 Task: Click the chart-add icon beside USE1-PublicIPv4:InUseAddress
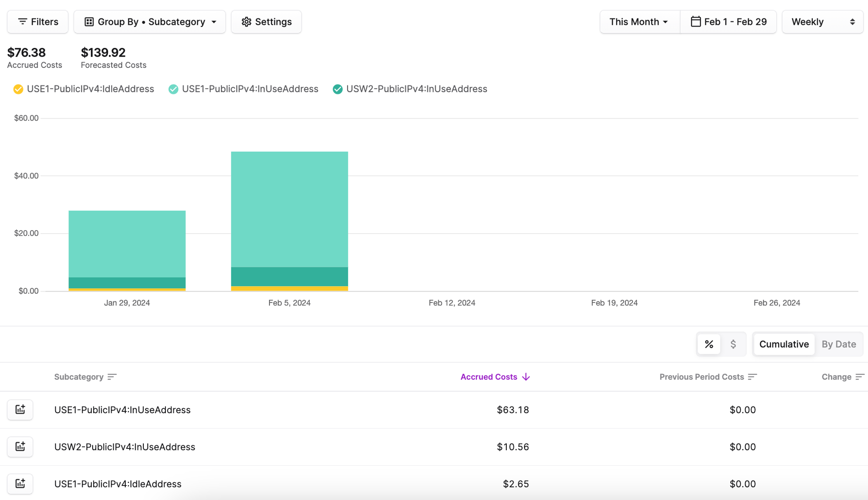[x=20, y=410]
